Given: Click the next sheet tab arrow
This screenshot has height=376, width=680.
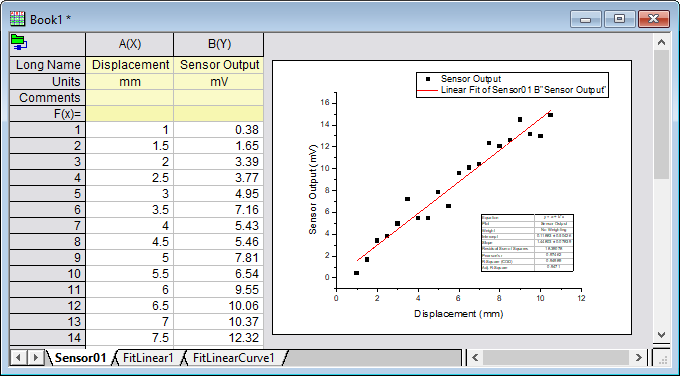Looking at the screenshot, I should 36,358.
